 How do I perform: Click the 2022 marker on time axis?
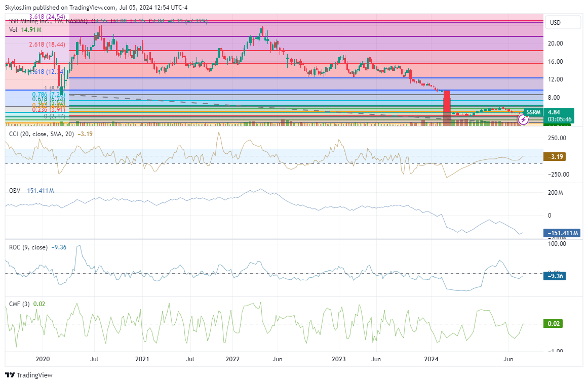[232, 359]
